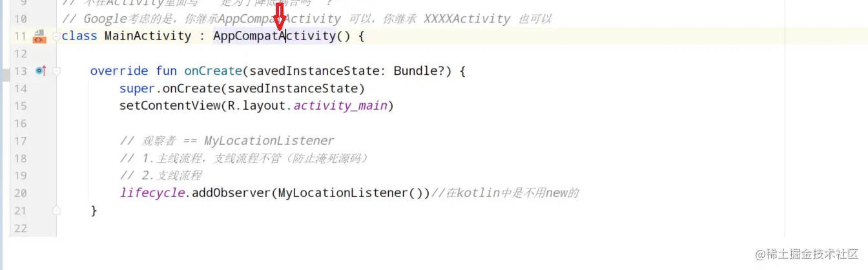
Task: Click the MainActivity class name
Action: click(148, 36)
